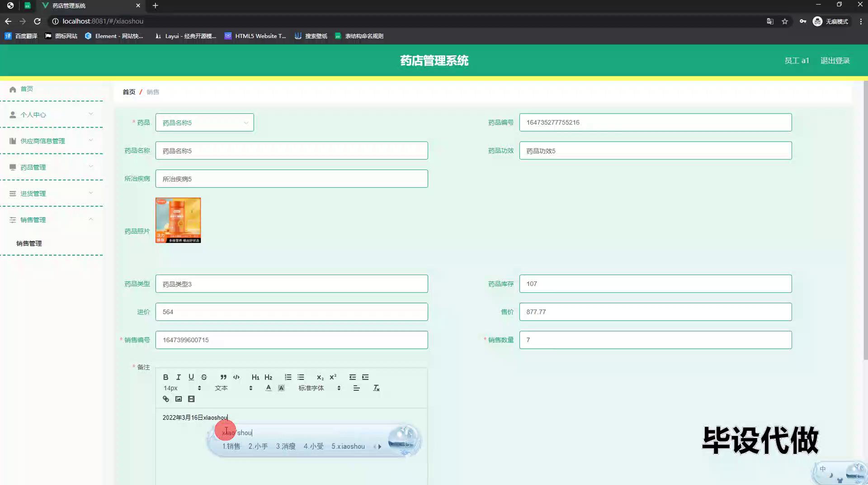
Task: Click the clear formatting icon
Action: point(376,388)
